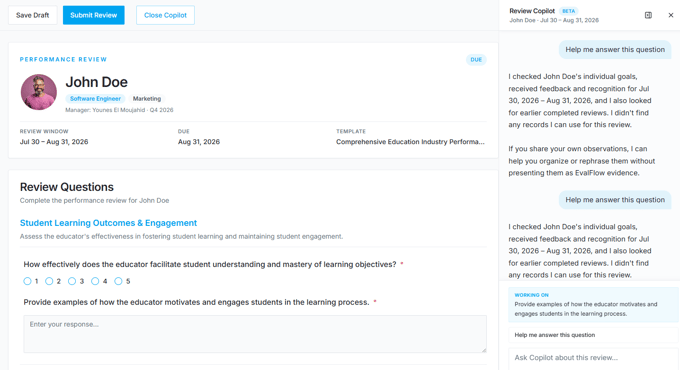Focus the 'Enter your response...' text area
The image size is (680, 370).
[x=255, y=334]
